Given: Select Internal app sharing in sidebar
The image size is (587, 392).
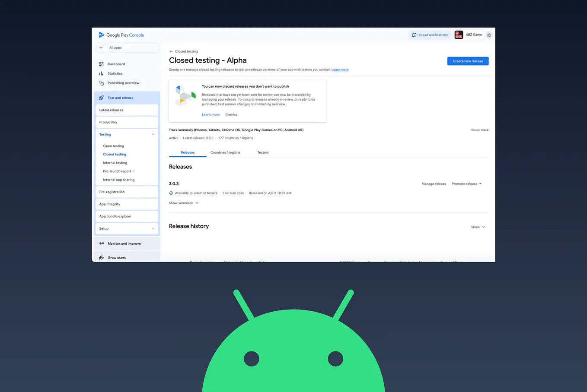Looking at the screenshot, I should pos(119,180).
